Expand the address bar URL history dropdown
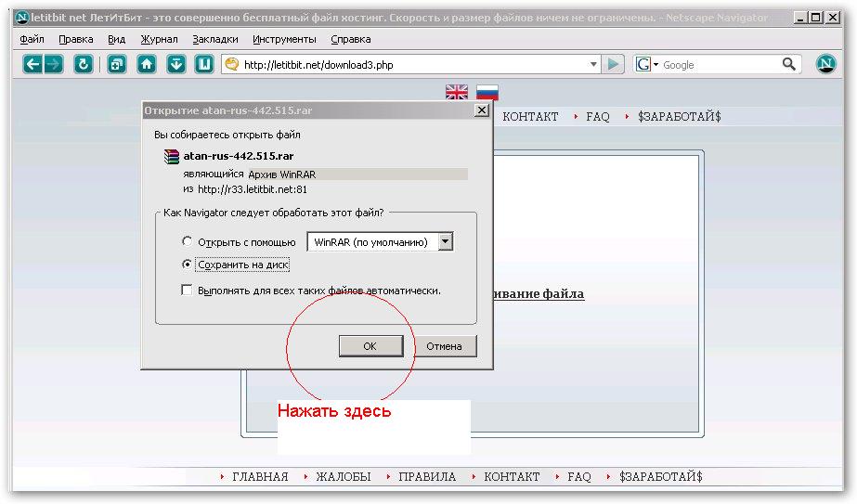Screen dimensions: 857x504 click(x=593, y=64)
